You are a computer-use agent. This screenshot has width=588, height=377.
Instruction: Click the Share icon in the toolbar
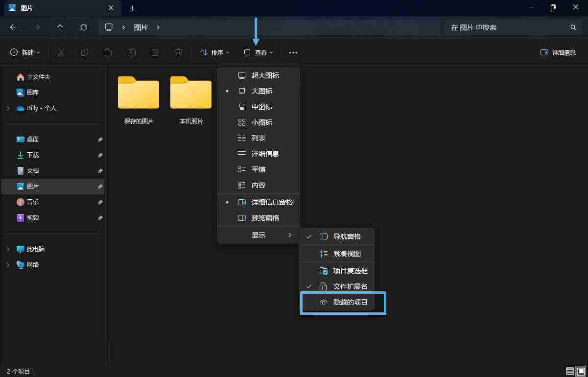pyautogui.click(x=155, y=52)
